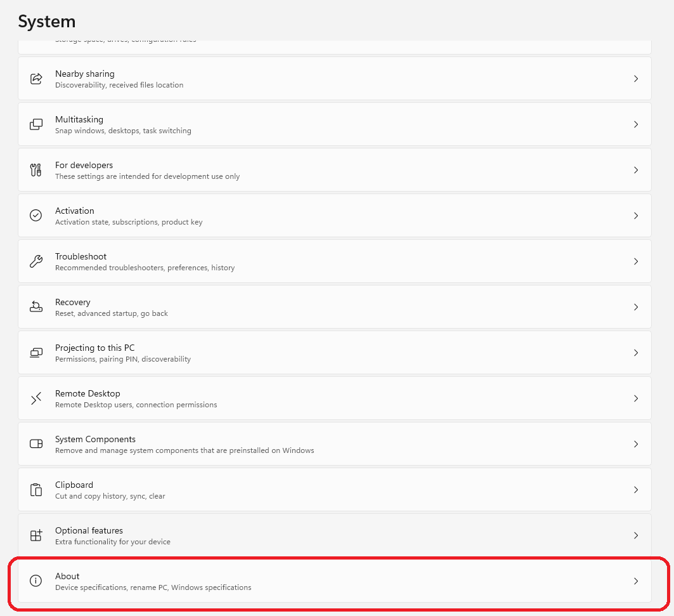Click the Remote Desktop icon
The width and height of the screenshot is (674, 616).
tap(36, 398)
